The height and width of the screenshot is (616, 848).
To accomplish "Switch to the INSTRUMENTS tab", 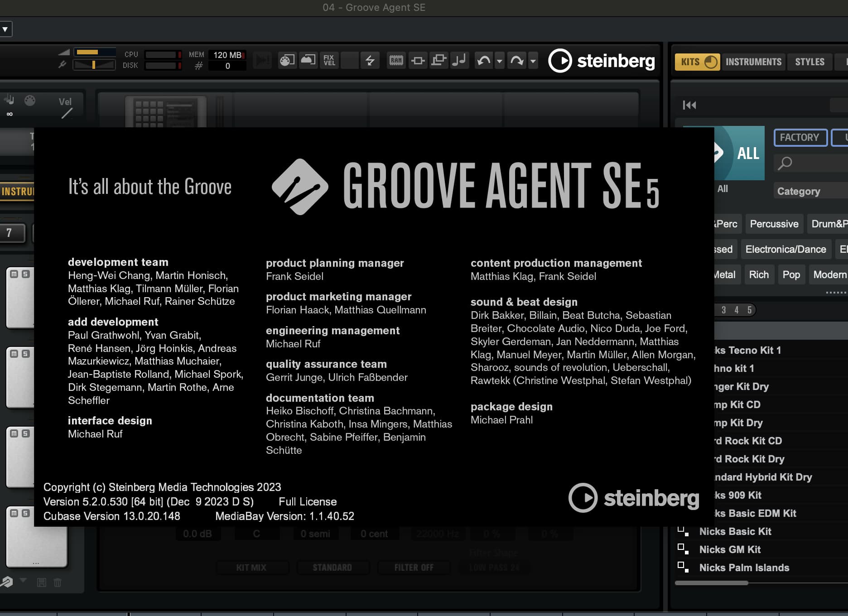I will [x=753, y=62].
